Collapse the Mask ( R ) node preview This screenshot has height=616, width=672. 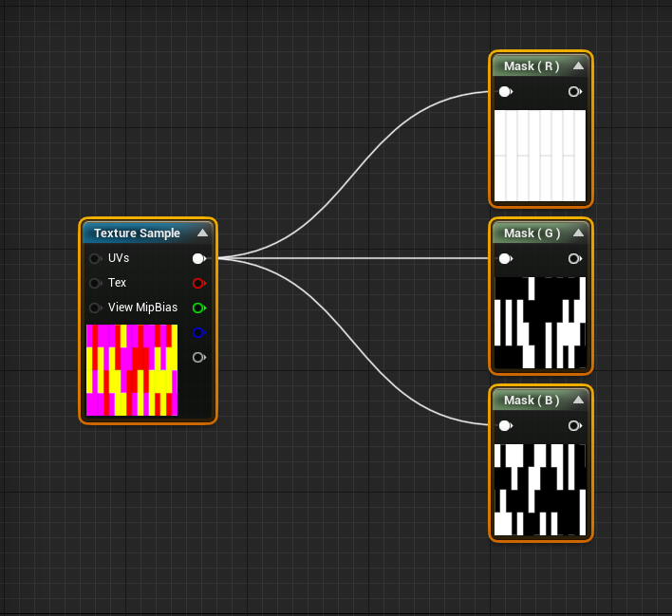[579, 65]
